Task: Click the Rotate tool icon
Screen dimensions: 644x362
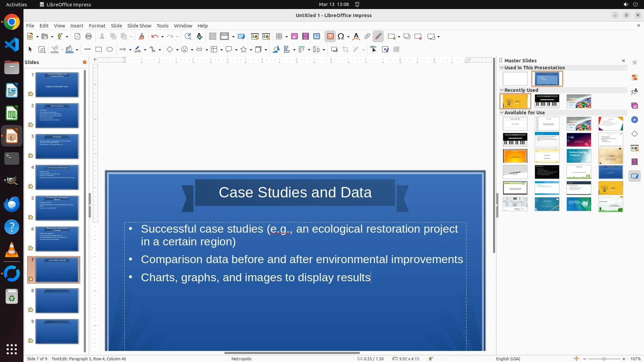Action: 276,50
